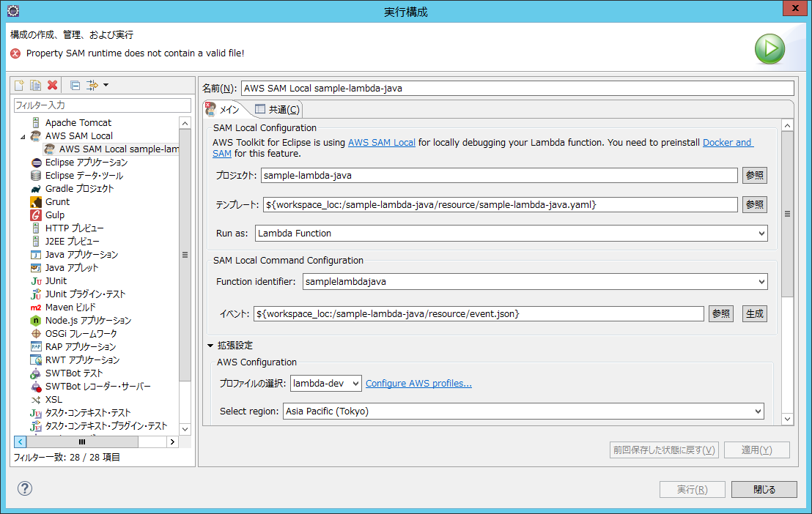Click the Maven ビルド icon
812x514 pixels.
[36, 308]
